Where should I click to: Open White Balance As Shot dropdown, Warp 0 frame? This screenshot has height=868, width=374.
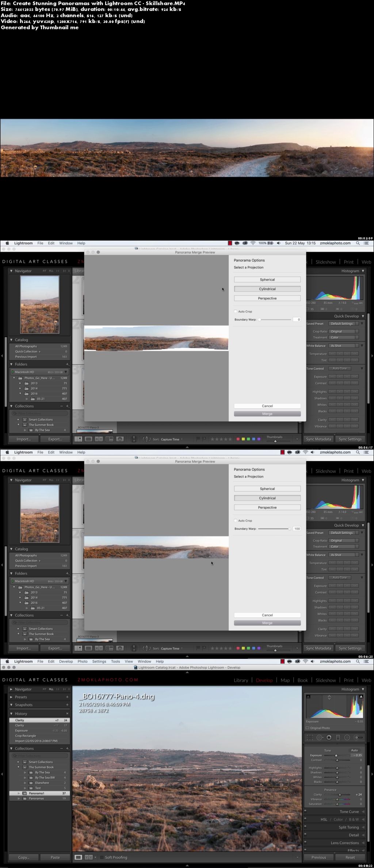tap(344, 346)
